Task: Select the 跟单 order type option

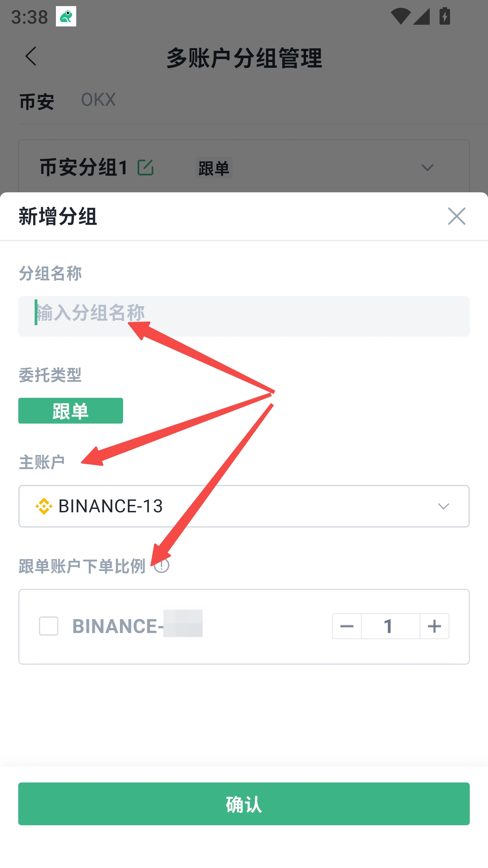Action: tap(70, 411)
